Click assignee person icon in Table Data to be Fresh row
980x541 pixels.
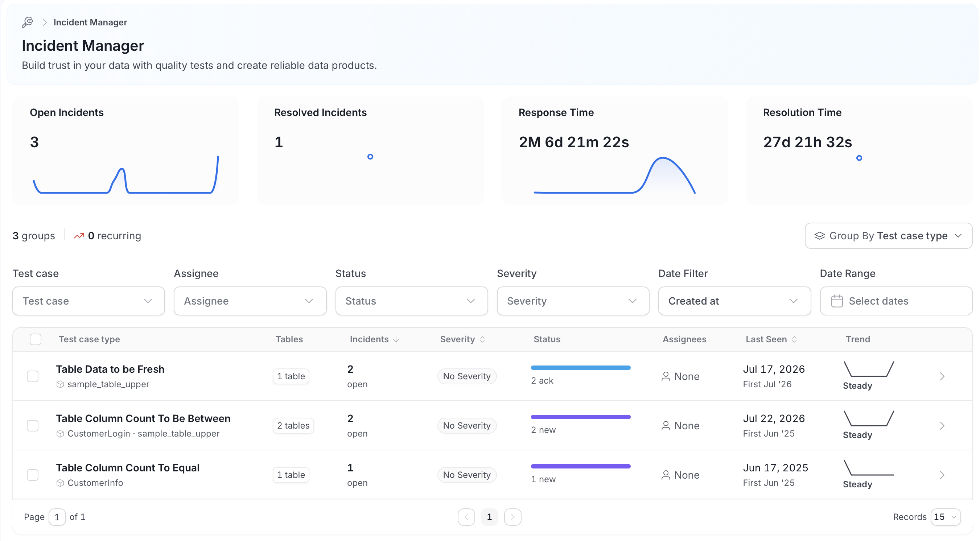666,376
